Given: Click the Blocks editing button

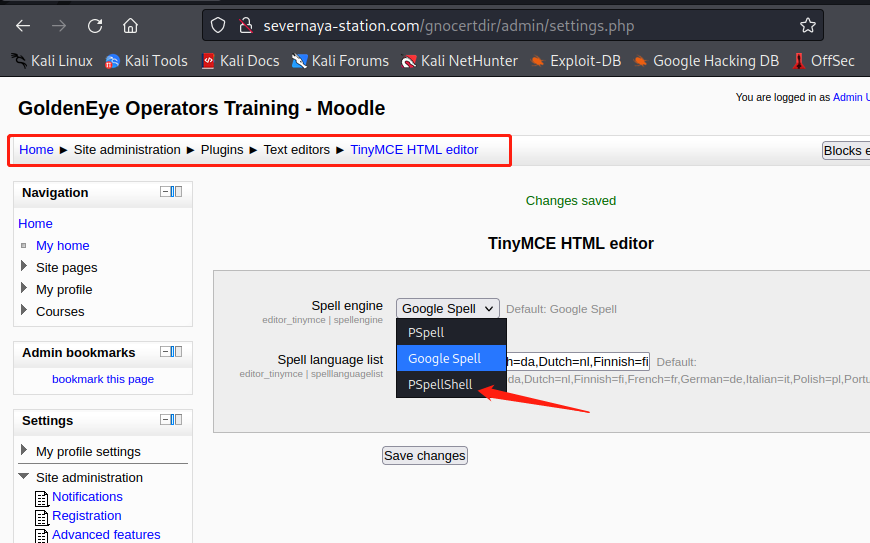Looking at the screenshot, I should (x=846, y=150).
